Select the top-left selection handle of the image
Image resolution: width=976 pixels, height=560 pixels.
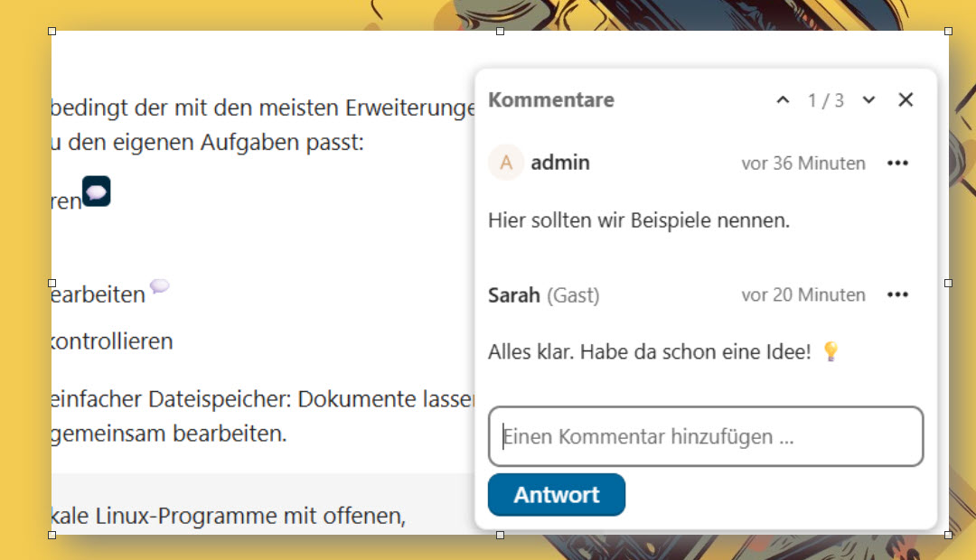(x=52, y=31)
